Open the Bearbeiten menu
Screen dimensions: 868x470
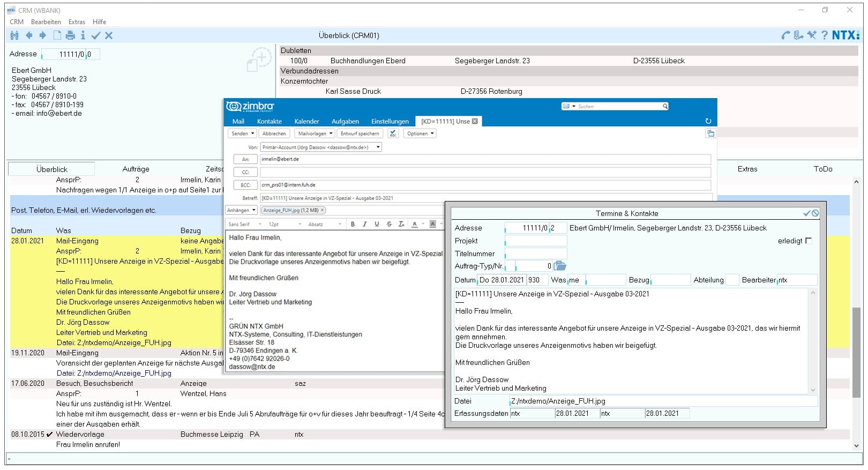point(46,22)
